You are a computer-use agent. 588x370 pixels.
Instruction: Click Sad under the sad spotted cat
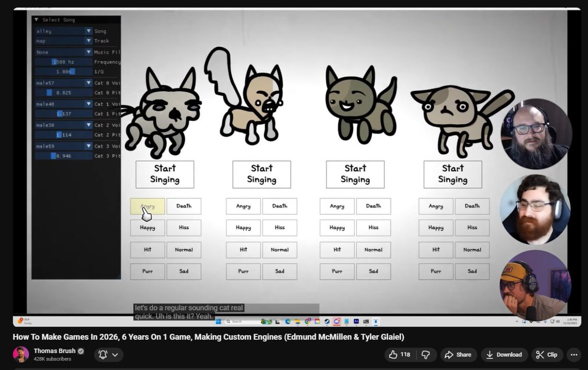(472, 271)
